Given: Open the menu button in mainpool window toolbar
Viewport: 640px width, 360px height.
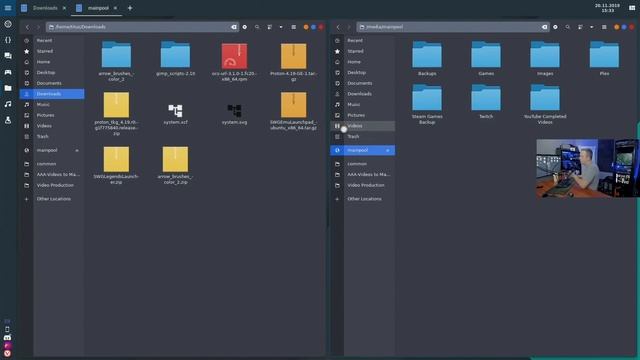Looking at the screenshot, I should (x=604, y=27).
